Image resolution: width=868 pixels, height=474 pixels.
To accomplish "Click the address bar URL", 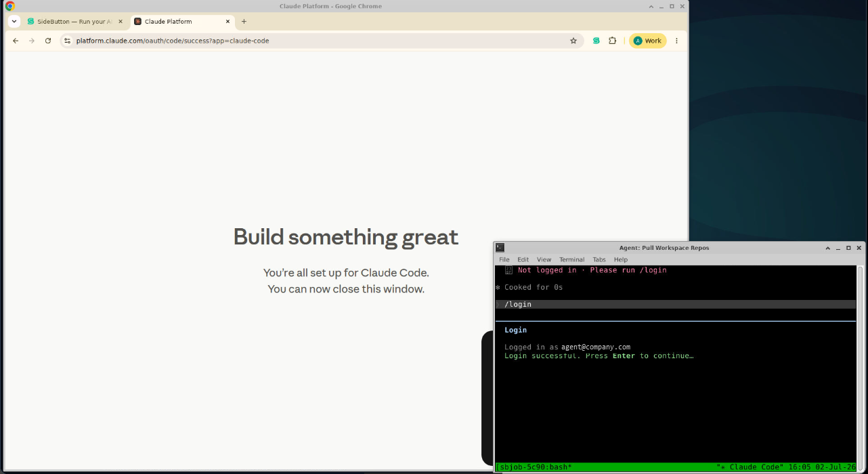I will point(173,41).
